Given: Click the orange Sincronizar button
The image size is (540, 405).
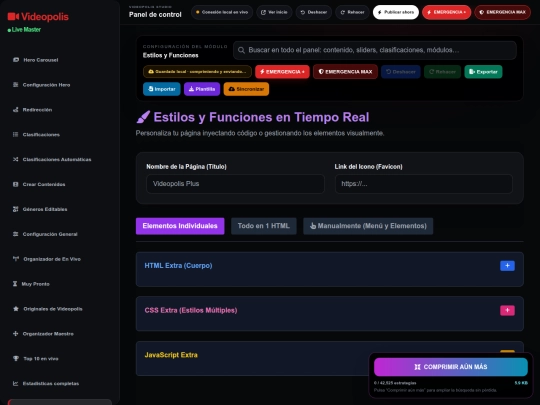Looking at the screenshot, I should pyautogui.click(x=246, y=89).
